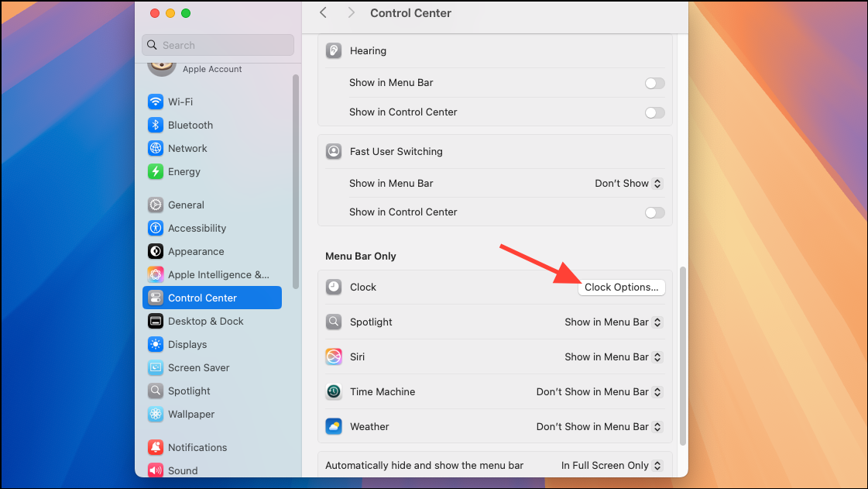Open the automatically hide menu bar dropdown
The height and width of the screenshot is (489, 868).
[611, 465]
